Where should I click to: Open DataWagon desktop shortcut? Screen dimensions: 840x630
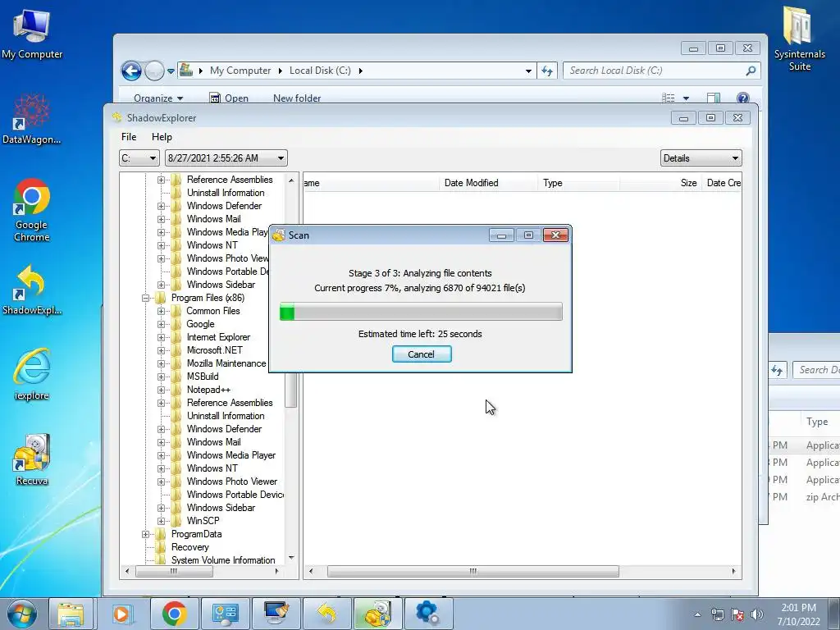pyautogui.click(x=32, y=119)
